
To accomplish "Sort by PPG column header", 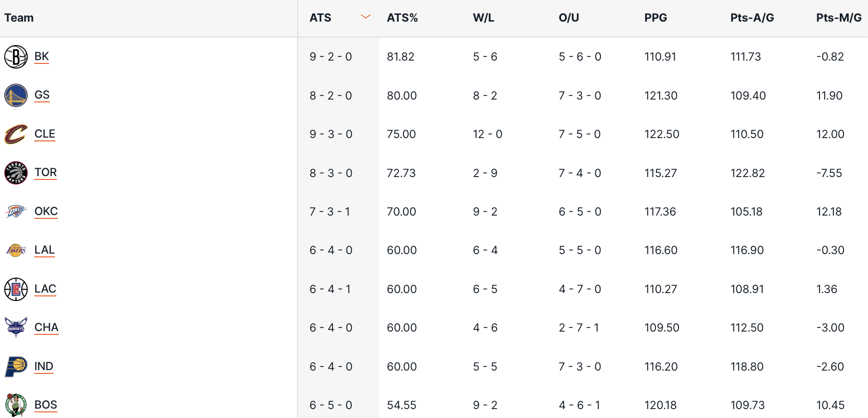I will point(655,18).
